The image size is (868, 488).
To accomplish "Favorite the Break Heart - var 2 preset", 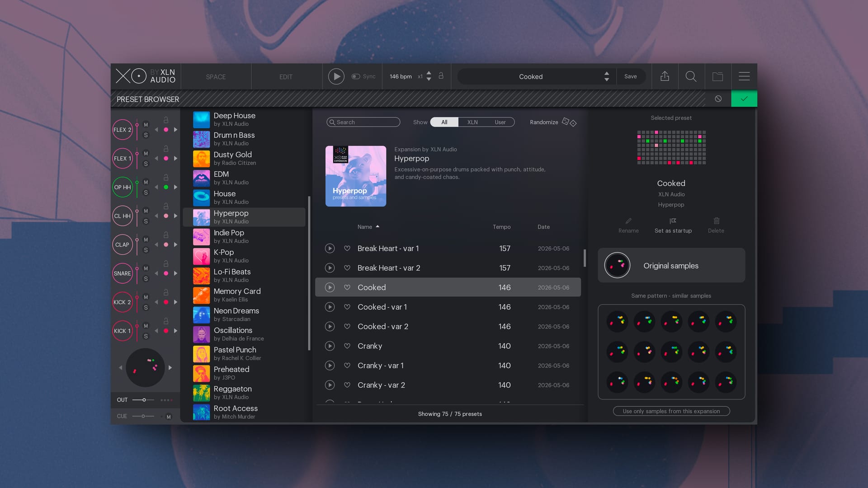I will click(x=347, y=268).
